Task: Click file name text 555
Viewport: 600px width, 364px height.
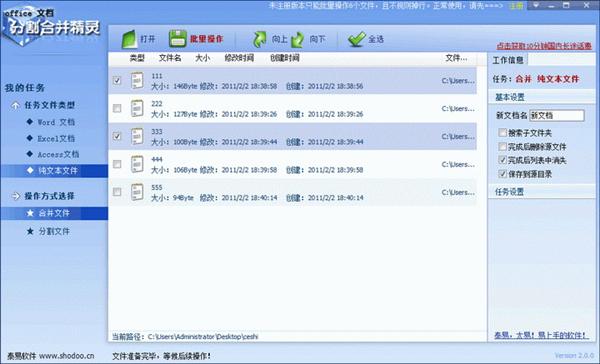Action: [157, 188]
